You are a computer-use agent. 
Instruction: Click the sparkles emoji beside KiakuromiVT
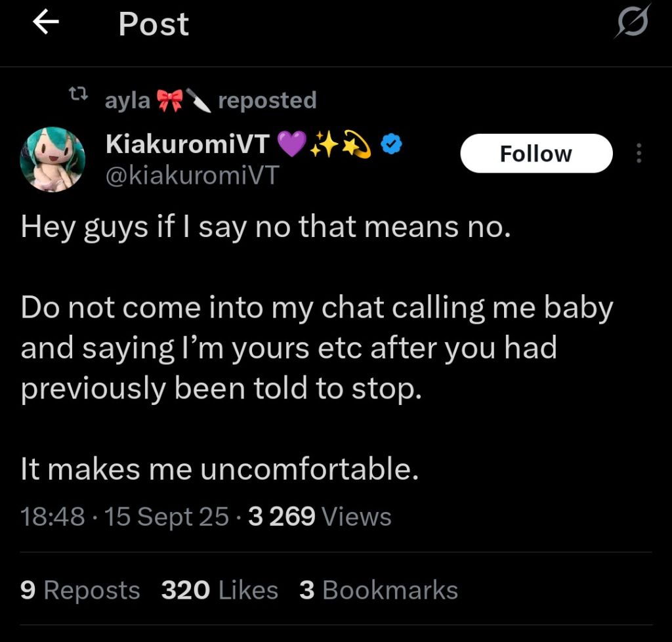(324, 144)
